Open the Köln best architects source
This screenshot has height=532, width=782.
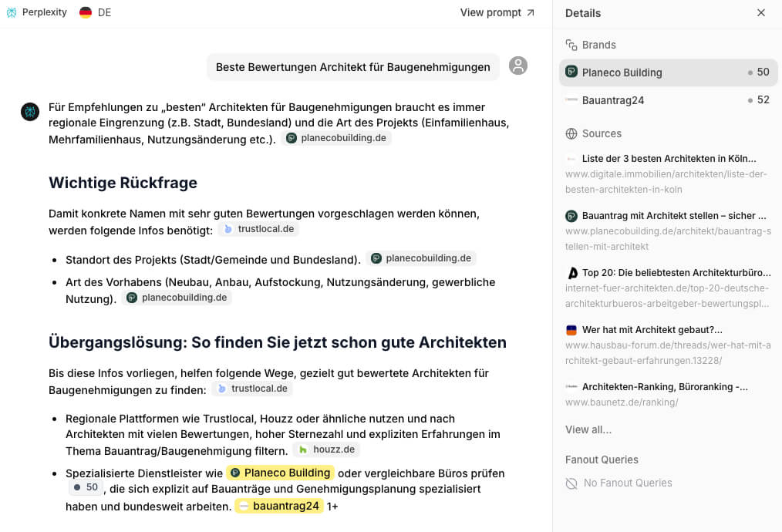[x=668, y=173]
